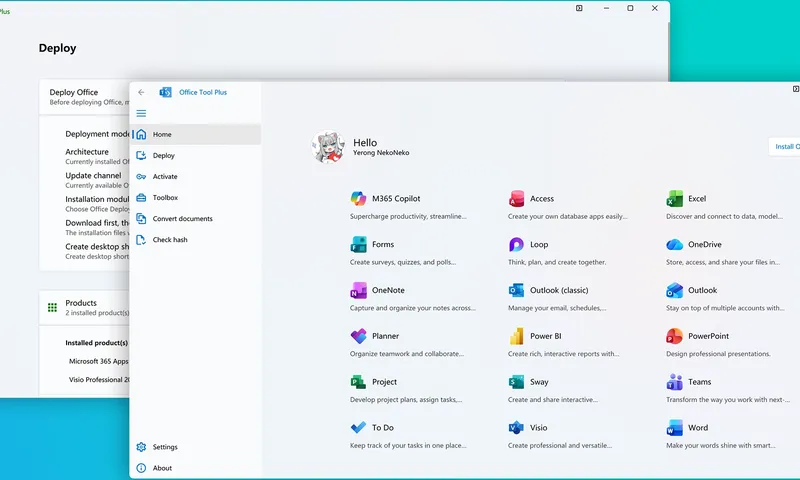Click the command box button in Deploy window title bar
The height and width of the screenshot is (480, 800).
579,8
